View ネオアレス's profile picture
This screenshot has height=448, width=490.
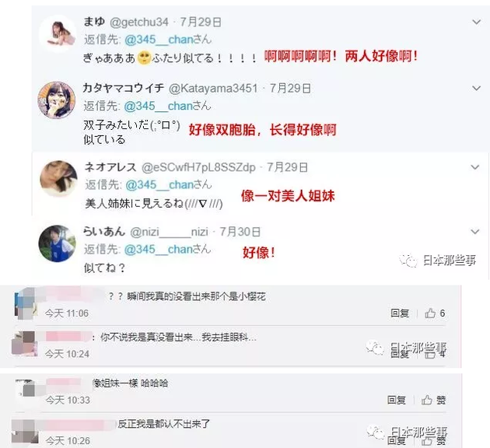(59, 178)
